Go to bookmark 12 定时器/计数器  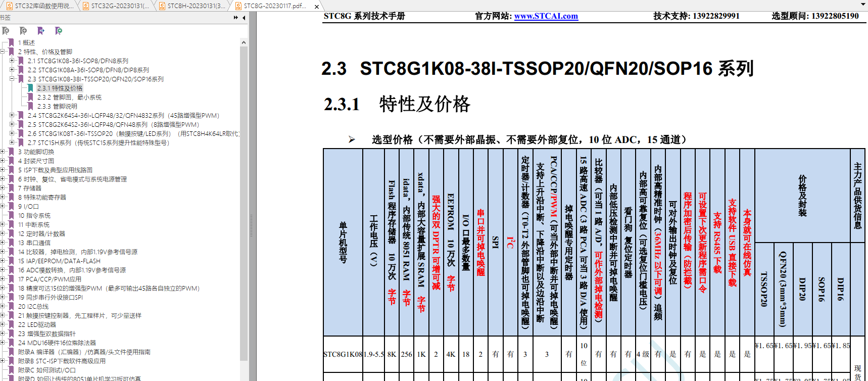coord(42,233)
